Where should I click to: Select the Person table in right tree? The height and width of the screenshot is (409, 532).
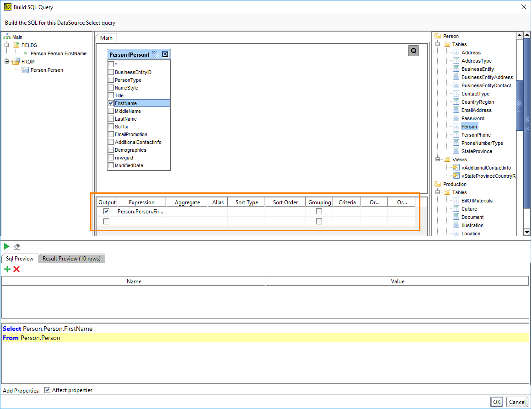469,127
